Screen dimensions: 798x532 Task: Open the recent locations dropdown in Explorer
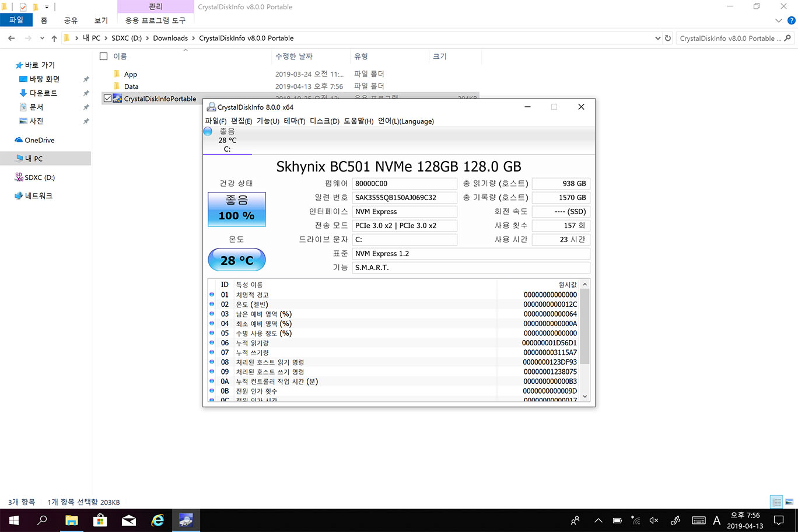click(42, 38)
